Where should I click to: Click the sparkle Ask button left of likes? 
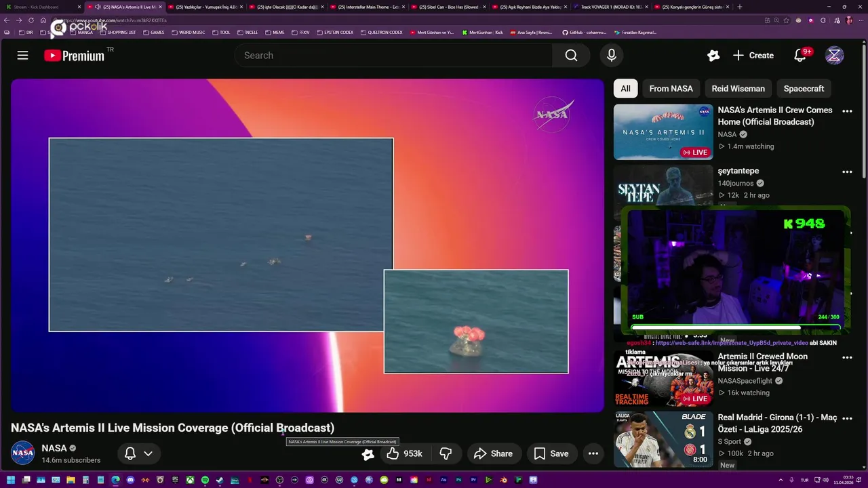click(x=368, y=454)
